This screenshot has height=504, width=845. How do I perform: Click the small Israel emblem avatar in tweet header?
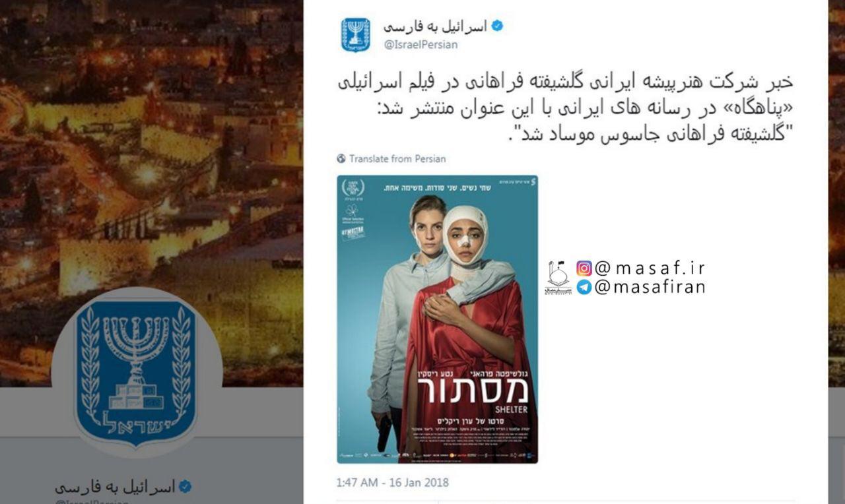[356, 34]
